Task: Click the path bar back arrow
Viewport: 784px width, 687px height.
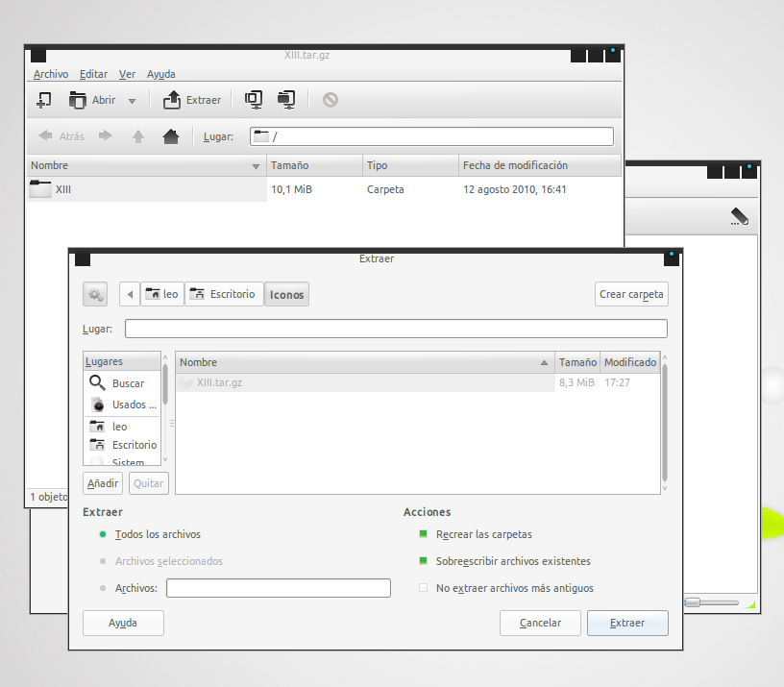Action: (x=130, y=294)
